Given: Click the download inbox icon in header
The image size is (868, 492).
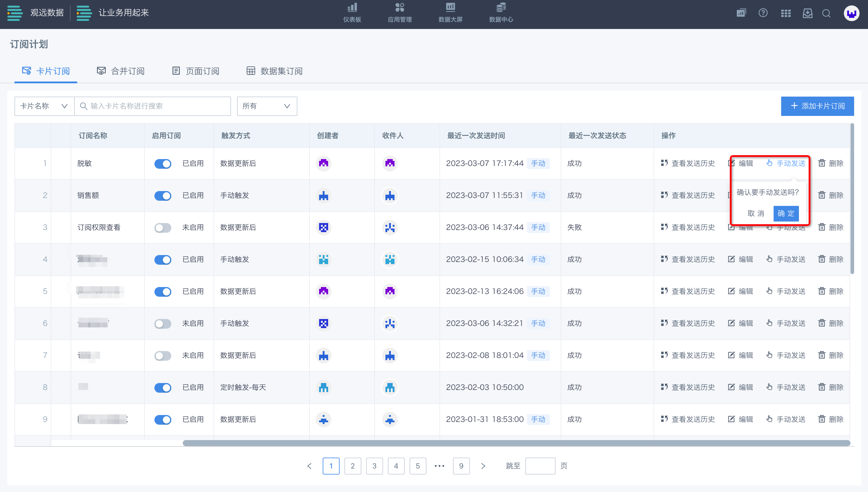Looking at the screenshot, I should [807, 14].
